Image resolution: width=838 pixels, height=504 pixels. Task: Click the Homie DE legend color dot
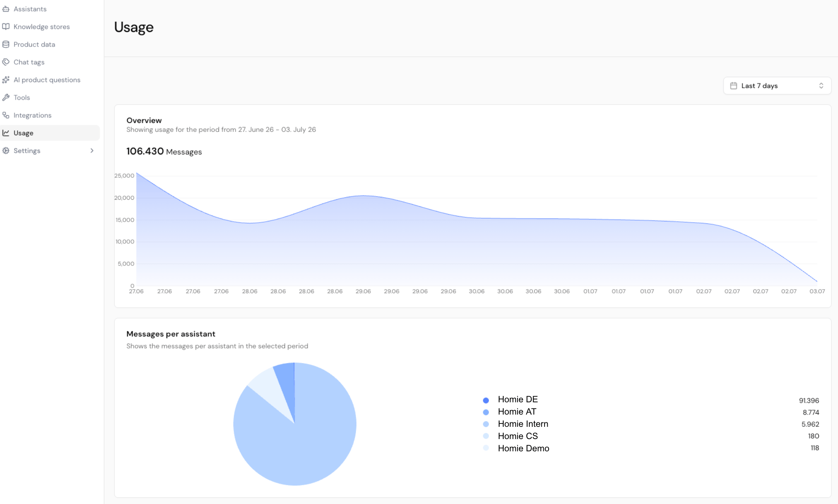coord(486,400)
